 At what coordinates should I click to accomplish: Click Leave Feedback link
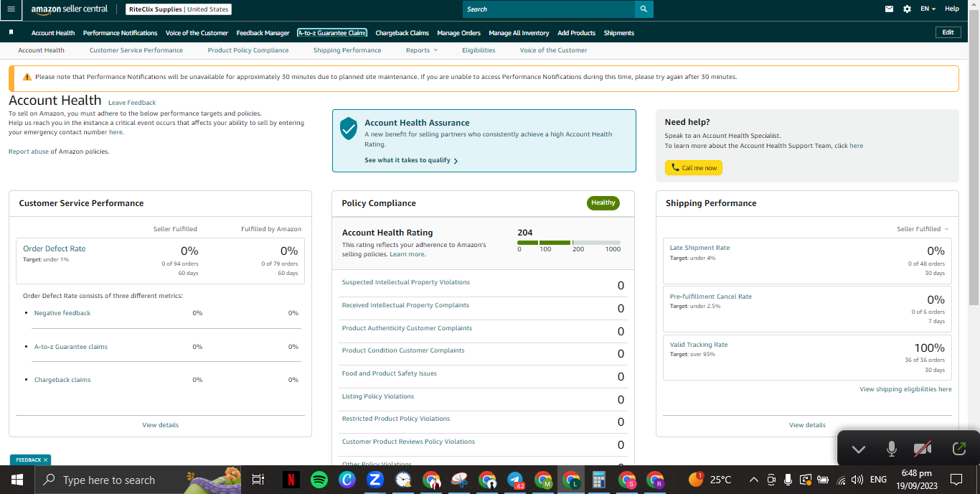132,103
